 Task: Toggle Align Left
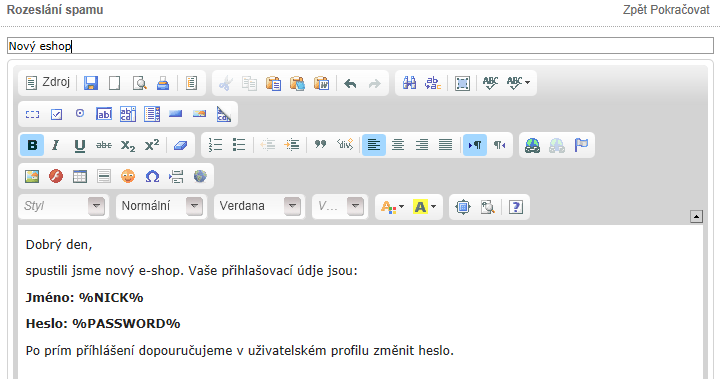coord(374,145)
